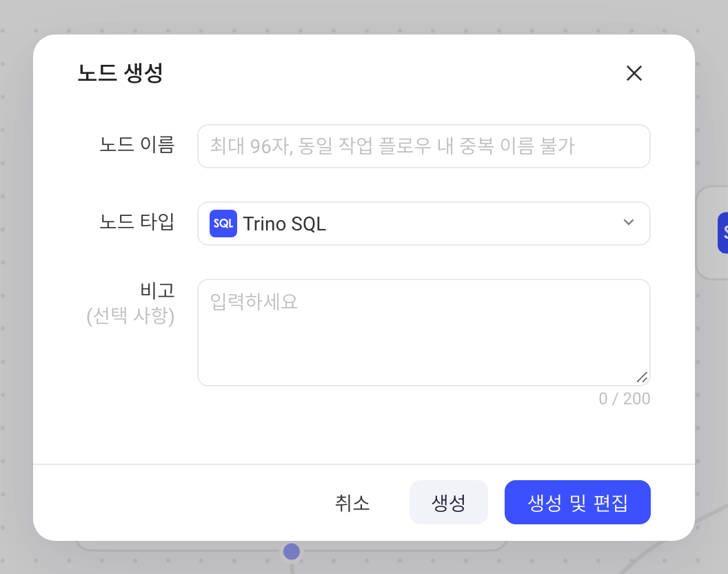Close the 노드 생성 dialog

tap(634, 73)
